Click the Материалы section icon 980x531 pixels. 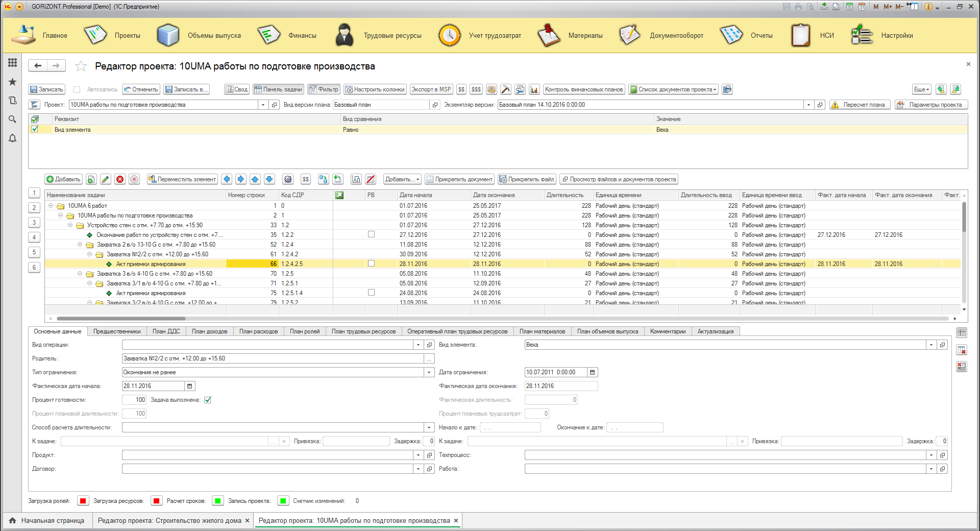point(549,35)
